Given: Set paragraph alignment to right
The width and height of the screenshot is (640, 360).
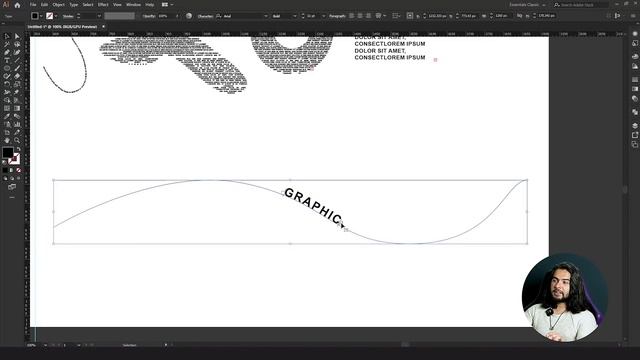Looking at the screenshot, I should tap(368, 16).
